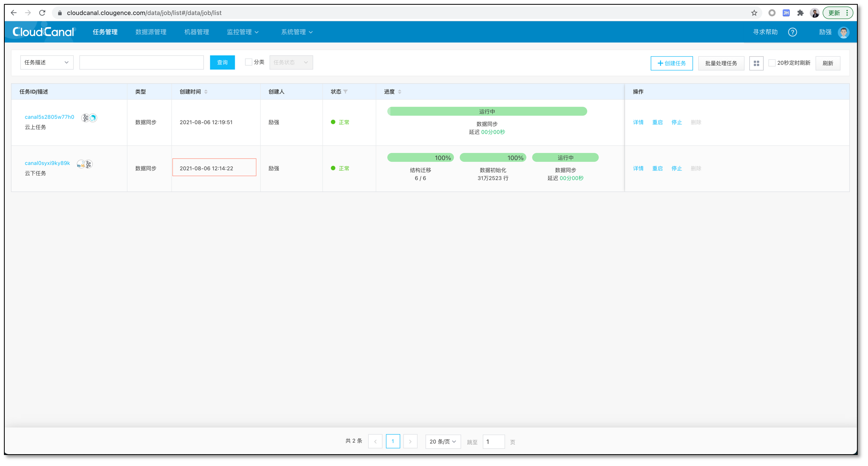Open the 数据源管理 tab
This screenshot has width=868, height=466.
pyautogui.click(x=151, y=32)
